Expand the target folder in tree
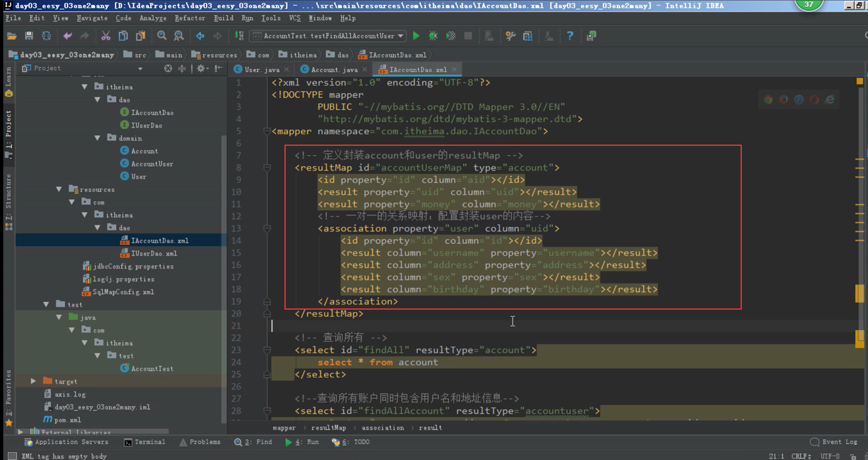Screen dimensions: 868x460 [33, 381]
